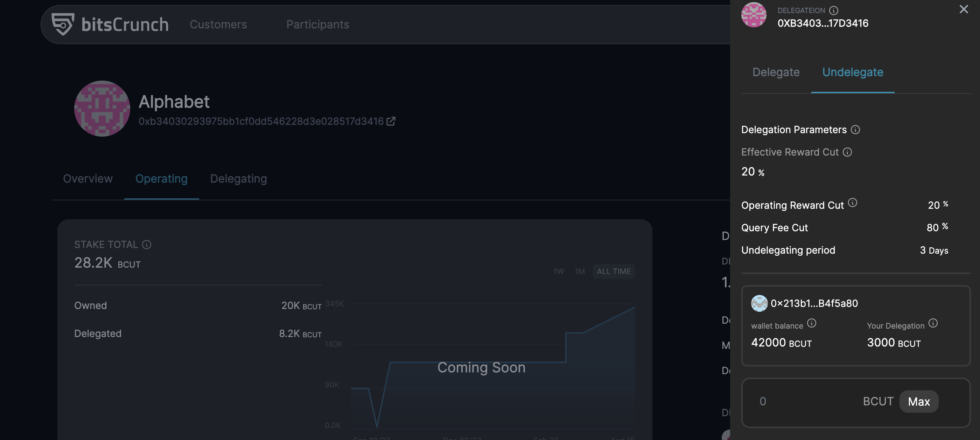Click the bitsCrunch brand name

click(x=125, y=25)
